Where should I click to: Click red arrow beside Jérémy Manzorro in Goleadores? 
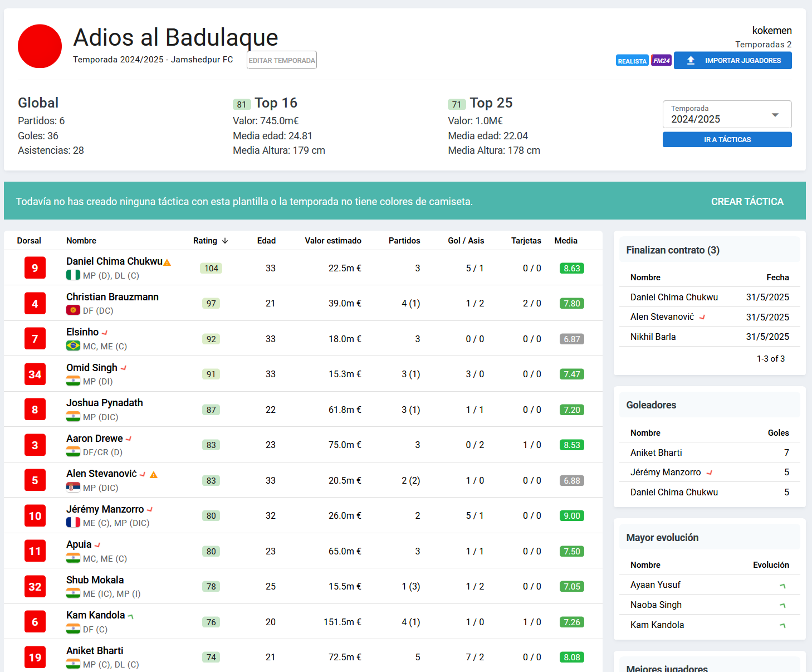(x=710, y=473)
